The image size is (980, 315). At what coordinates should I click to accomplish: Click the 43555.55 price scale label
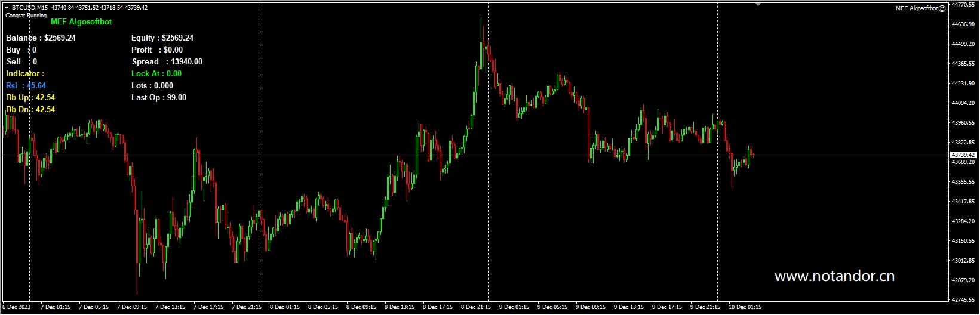(963, 182)
